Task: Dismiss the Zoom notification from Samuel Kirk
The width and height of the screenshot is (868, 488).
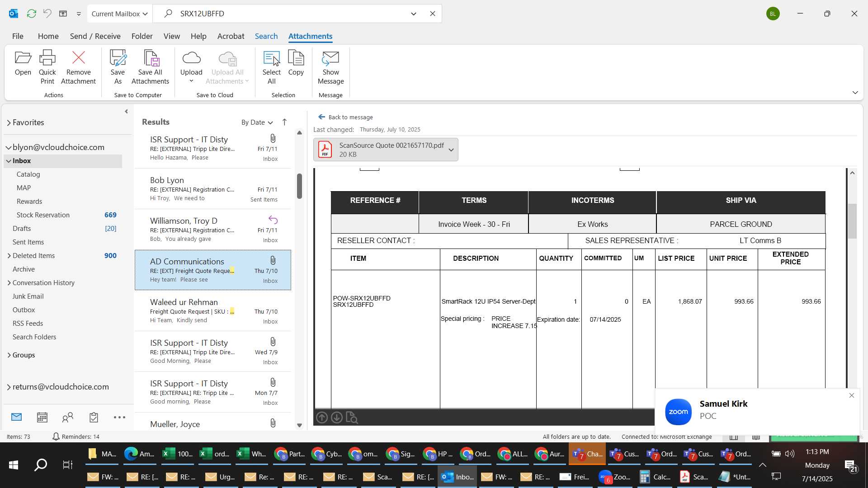Action: pyautogui.click(x=851, y=395)
